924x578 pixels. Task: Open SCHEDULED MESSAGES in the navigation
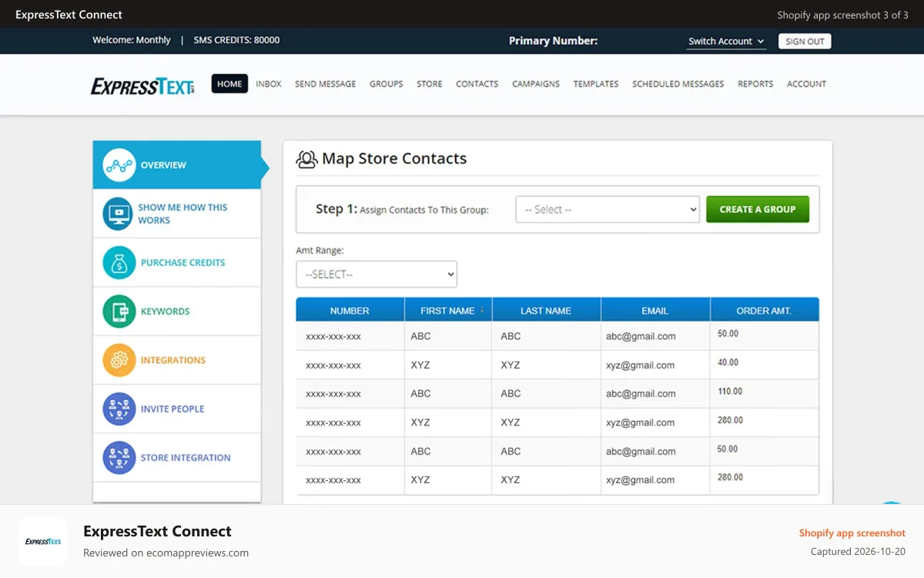678,84
